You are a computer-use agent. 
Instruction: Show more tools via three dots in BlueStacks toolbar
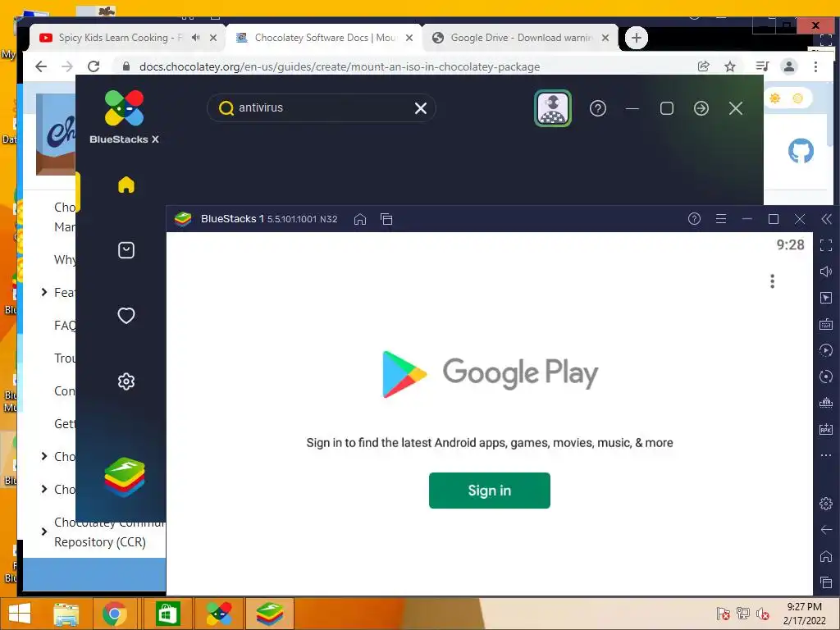coord(826,455)
